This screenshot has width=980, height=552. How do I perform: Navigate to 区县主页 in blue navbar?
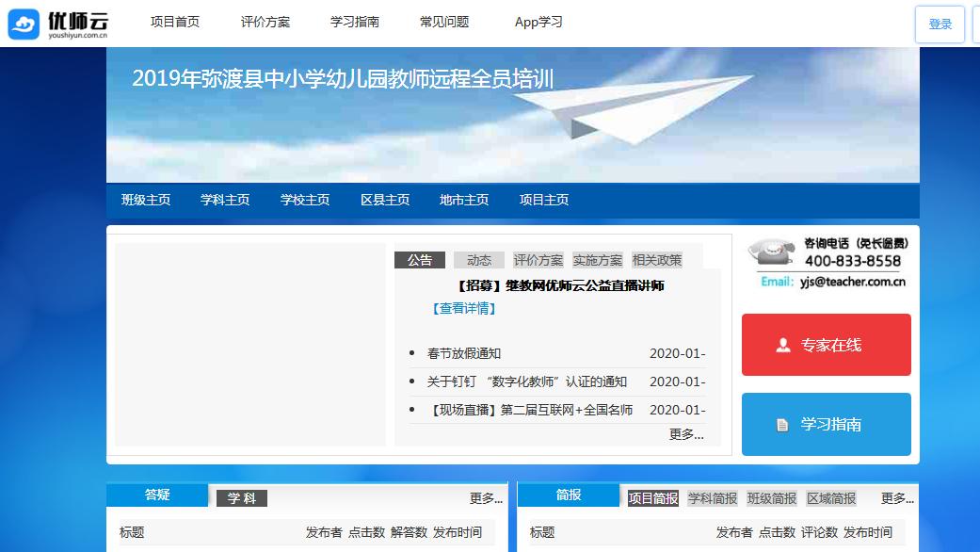[x=385, y=200]
